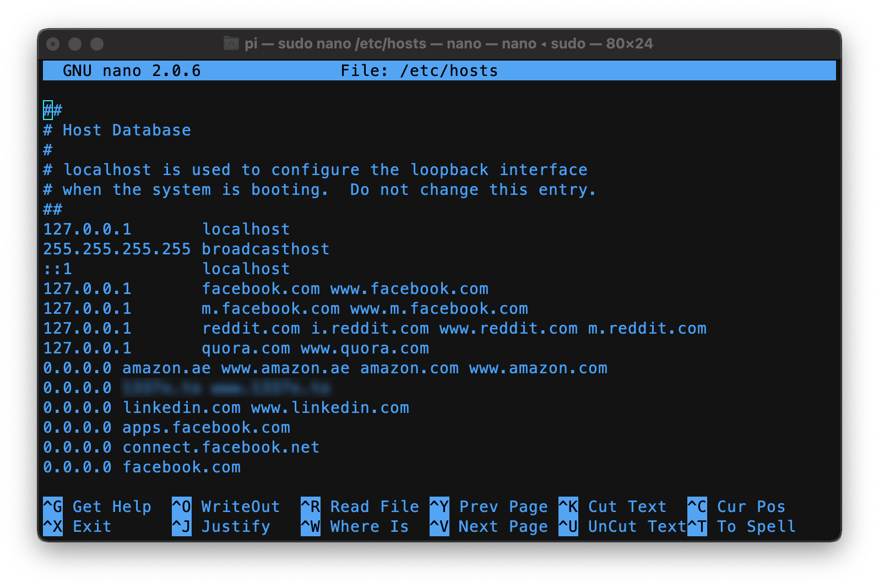Click the zoom window button
This screenshot has width=879, height=588.
(x=97, y=44)
